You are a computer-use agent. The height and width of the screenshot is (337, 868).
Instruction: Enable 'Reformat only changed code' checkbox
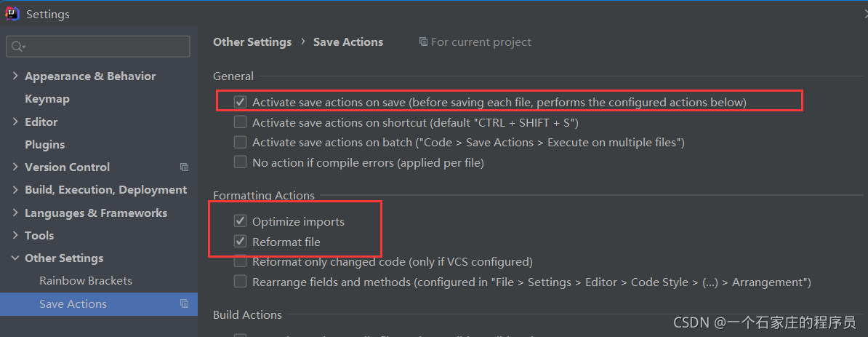(x=240, y=261)
